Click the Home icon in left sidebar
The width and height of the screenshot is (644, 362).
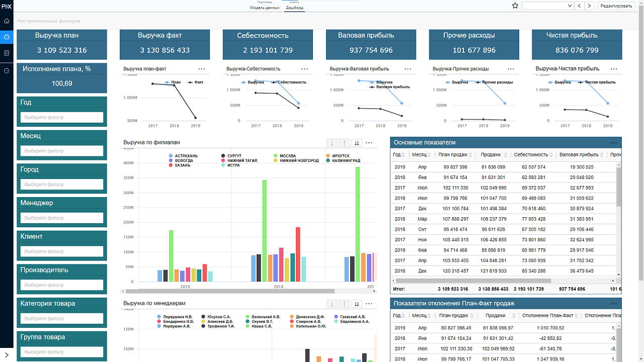pyautogui.click(x=7, y=21)
